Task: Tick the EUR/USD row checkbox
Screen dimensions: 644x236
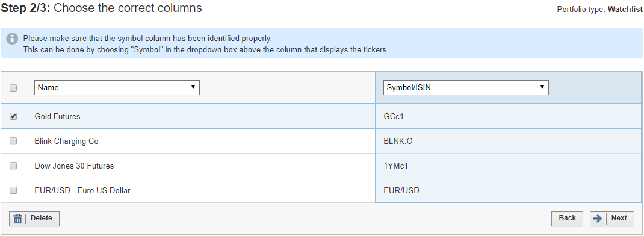Action: click(x=13, y=190)
